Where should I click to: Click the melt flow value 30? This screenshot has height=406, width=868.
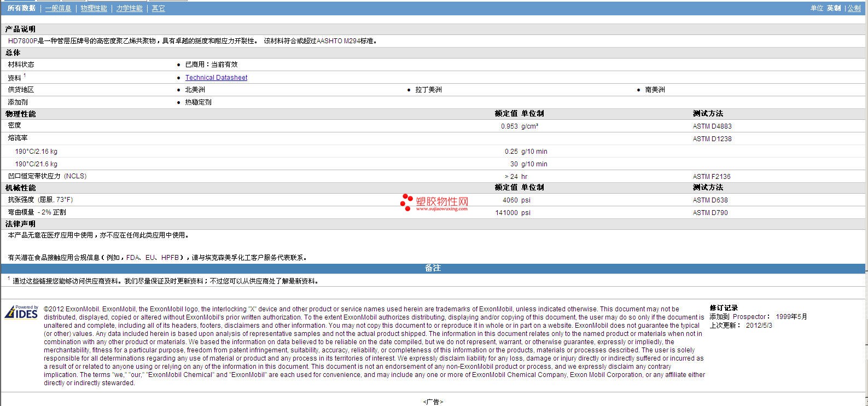click(514, 164)
